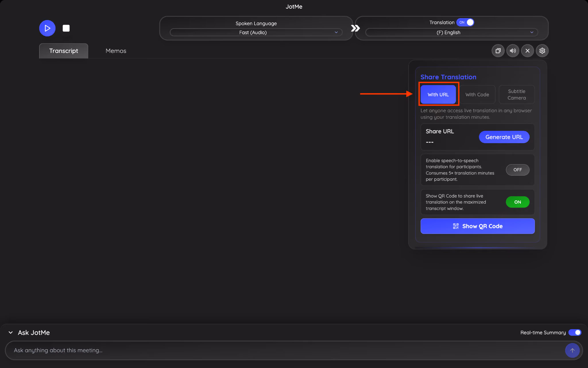Switch to the Memos tab
588x368 pixels.
(116, 51)
